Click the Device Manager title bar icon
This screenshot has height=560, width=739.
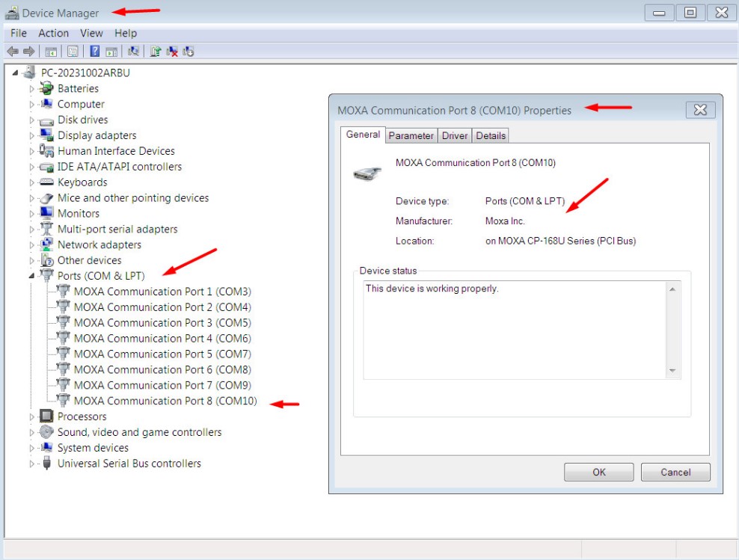(12, 13)
